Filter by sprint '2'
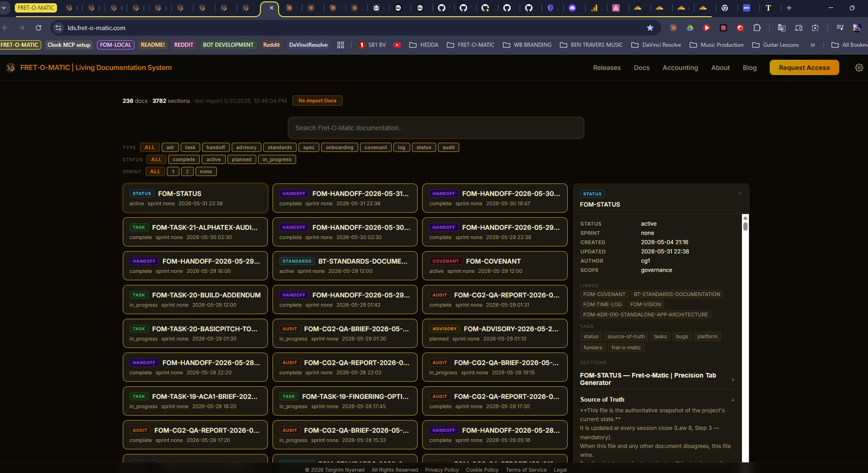This screenshot has width=868, height=473. (x=187, y=171)
